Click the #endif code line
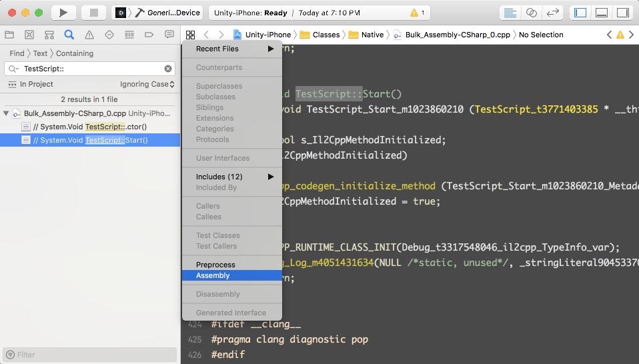Screen dimensions: 639x364 click(x=228, y=355)
